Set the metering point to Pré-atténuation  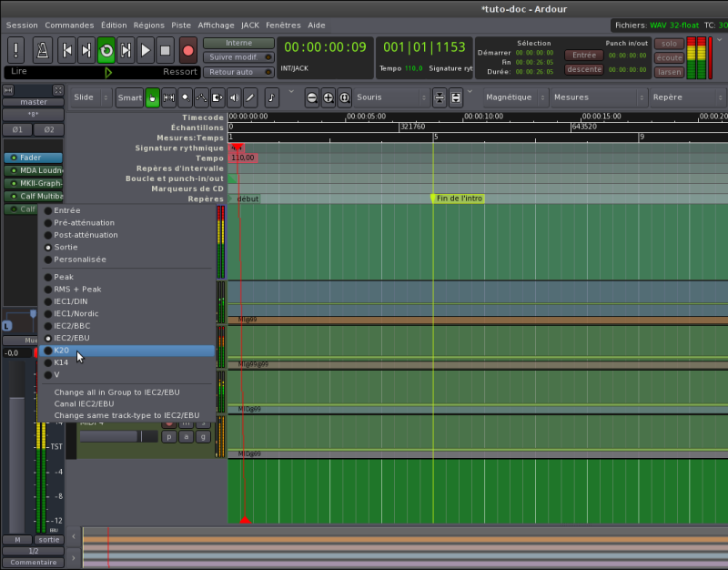(x=84, y=223)
